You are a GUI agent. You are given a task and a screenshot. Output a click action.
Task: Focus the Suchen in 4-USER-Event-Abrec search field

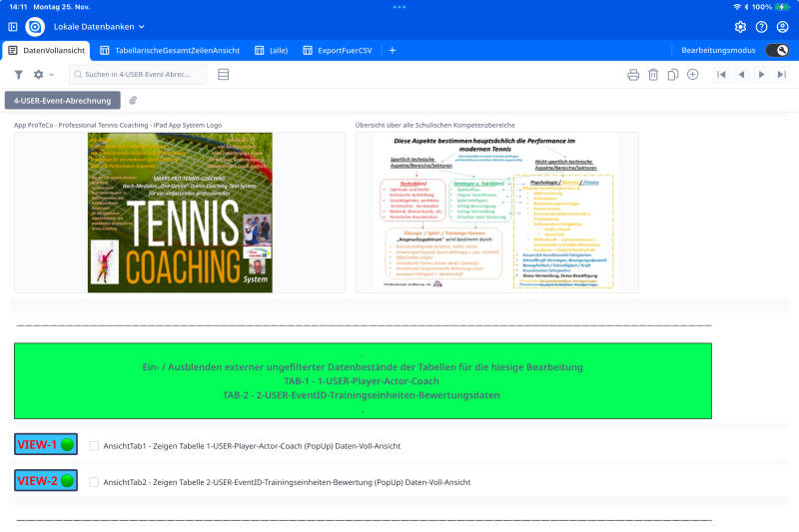click(138, 74)
